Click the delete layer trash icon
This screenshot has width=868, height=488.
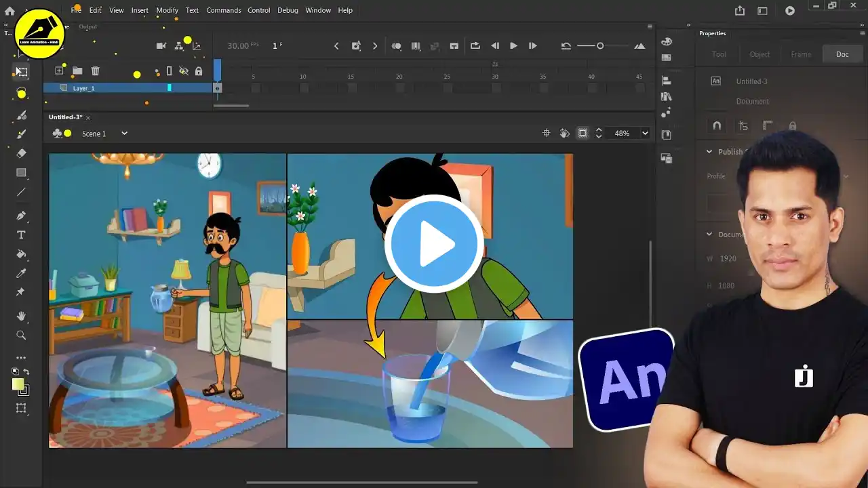[96, 70]
